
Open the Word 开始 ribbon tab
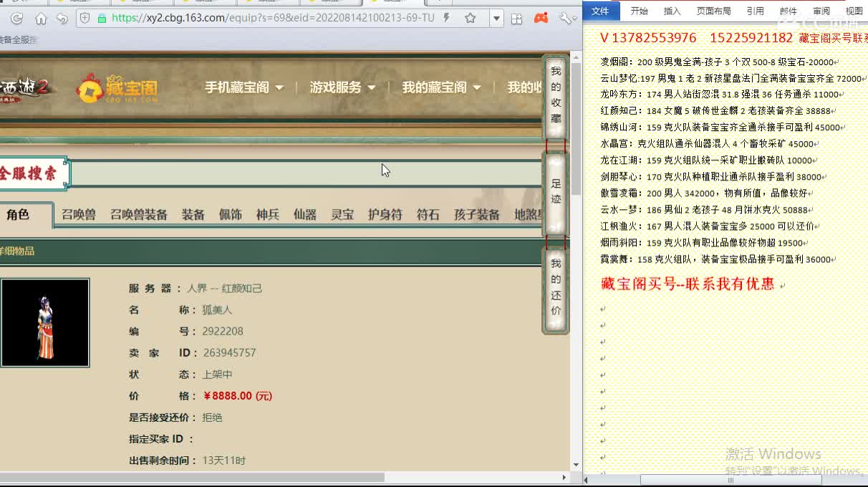(x=639, y=11)
